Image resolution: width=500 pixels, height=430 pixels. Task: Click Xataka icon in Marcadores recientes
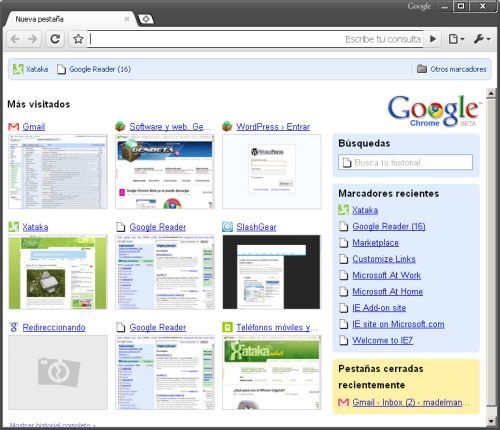coord(343,210)
